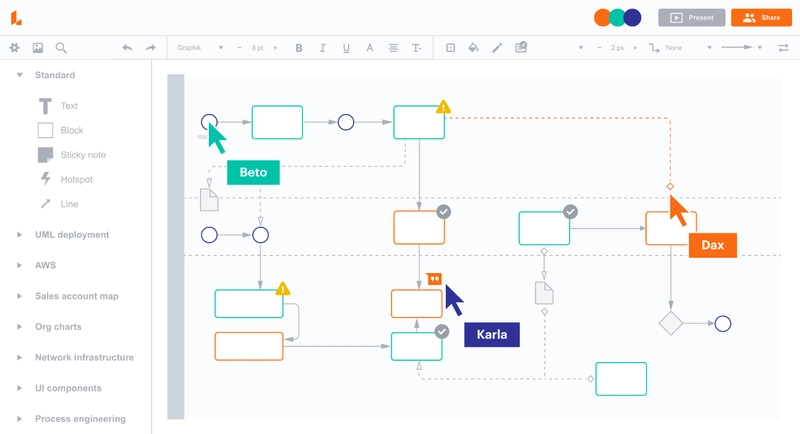This screenshot has width=800, height=434.
Task: Click the Beto cursor label
Action: (253, 172)
